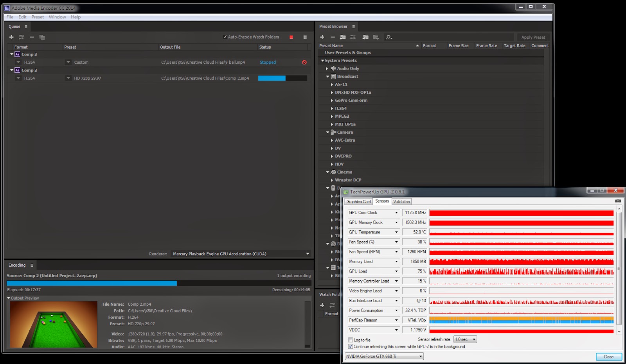Image resolution: width=626 pixels, height=364 pixels.
Task: Click the Apply Preset button
Action: [x=533, y=37]
